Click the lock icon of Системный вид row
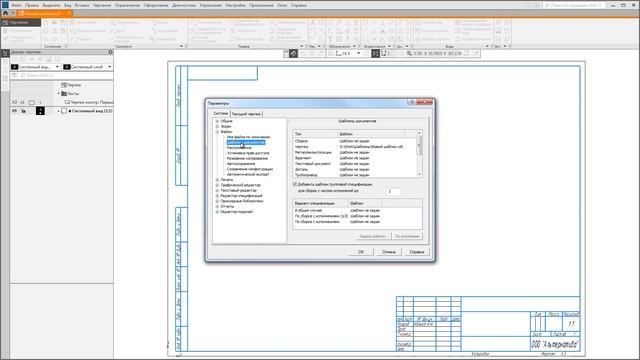 tap(24, 111)
